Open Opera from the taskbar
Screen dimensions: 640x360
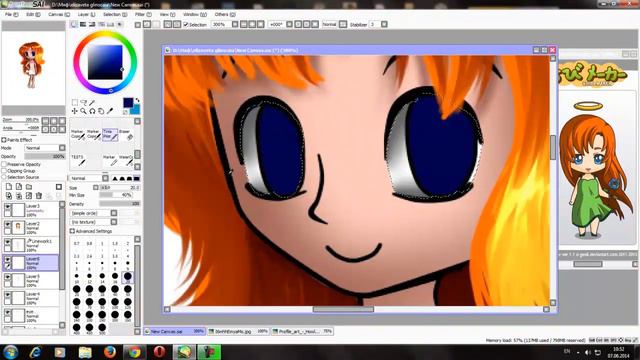(x=159, y=352)
